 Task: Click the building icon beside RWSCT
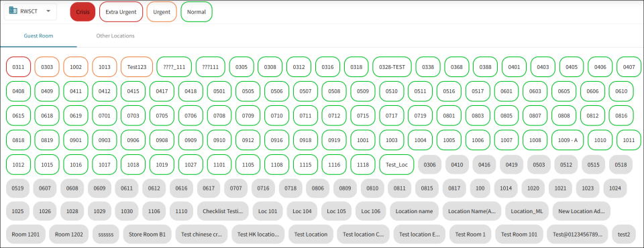click(x=13, y=11)
